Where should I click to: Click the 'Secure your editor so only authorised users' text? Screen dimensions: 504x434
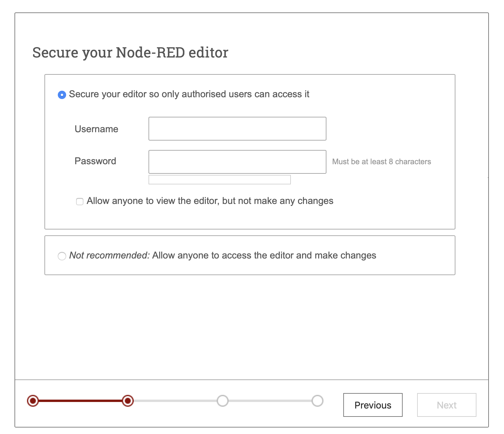tap(189, 94)
